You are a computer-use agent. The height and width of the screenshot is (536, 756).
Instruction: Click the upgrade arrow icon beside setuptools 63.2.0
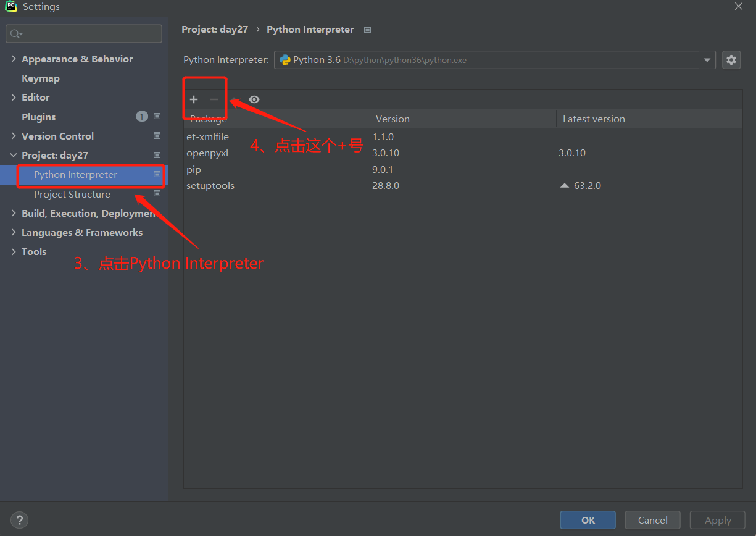point(565,185)
